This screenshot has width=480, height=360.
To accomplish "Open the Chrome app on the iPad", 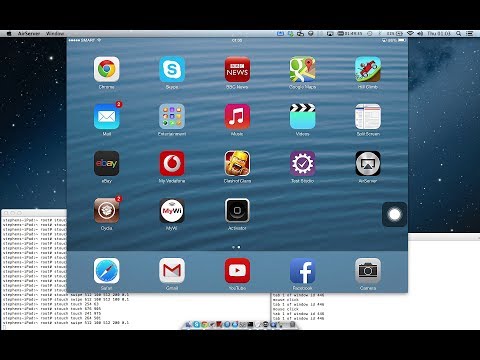I will click(106, 69).
